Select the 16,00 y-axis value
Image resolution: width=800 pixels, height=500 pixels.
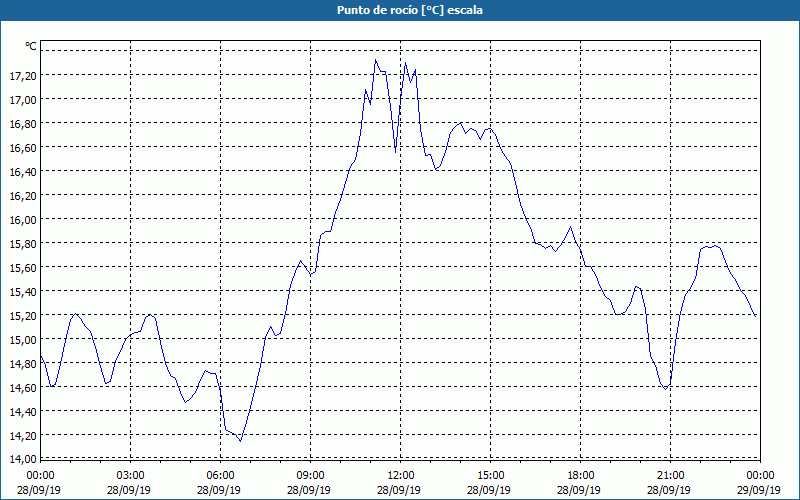click(23, 219)
